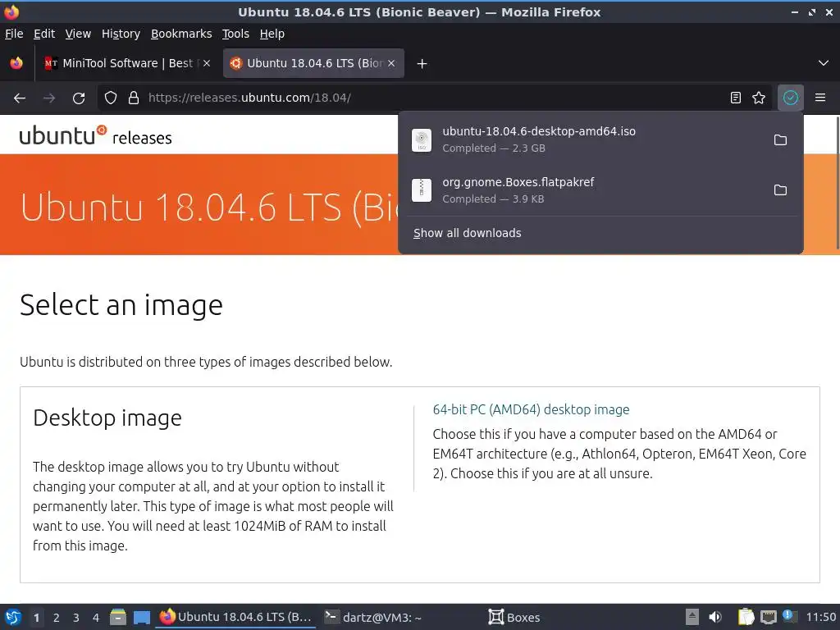840x630 pixels.
Task: Open update notification tray icon
Action: tap(789, 616)
